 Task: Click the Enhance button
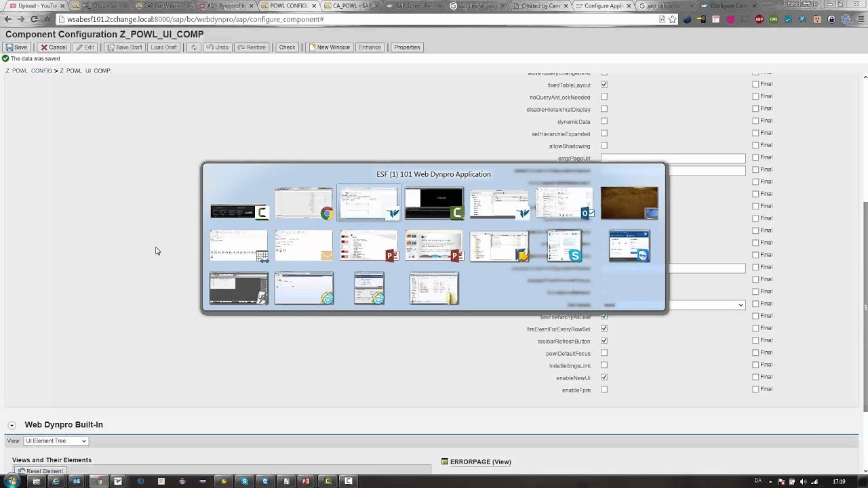(x=370, y=47)
